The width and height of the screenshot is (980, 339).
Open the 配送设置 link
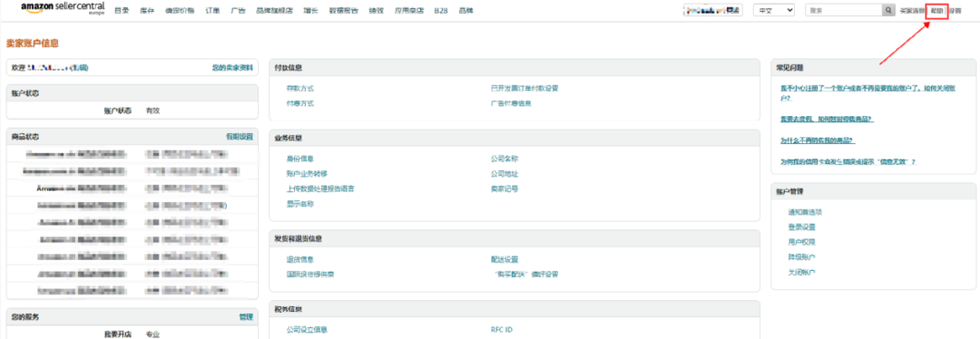click(505, 259)
